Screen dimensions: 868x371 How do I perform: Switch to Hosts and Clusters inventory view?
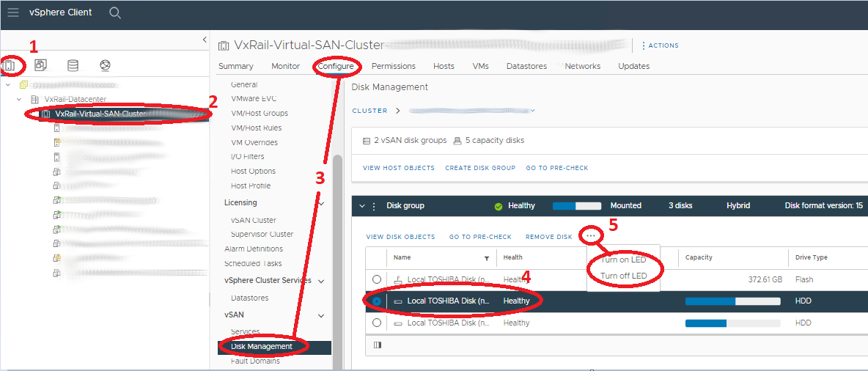pos(10,65)
